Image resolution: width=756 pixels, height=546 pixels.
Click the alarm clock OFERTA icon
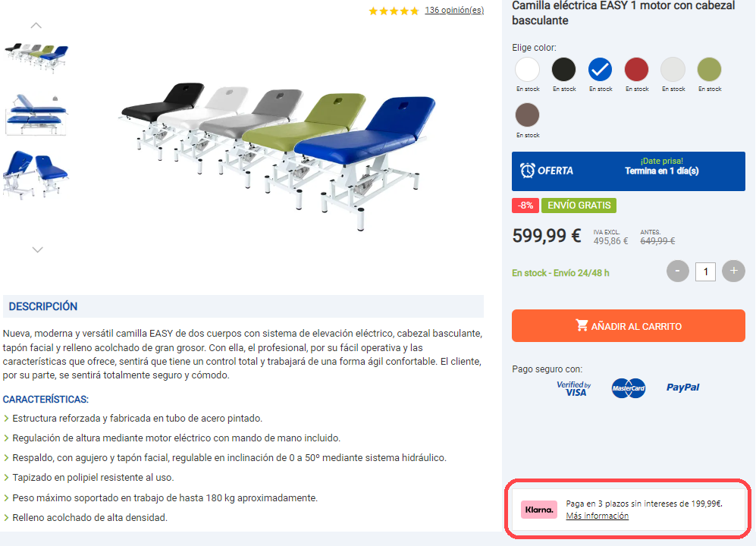528,171
